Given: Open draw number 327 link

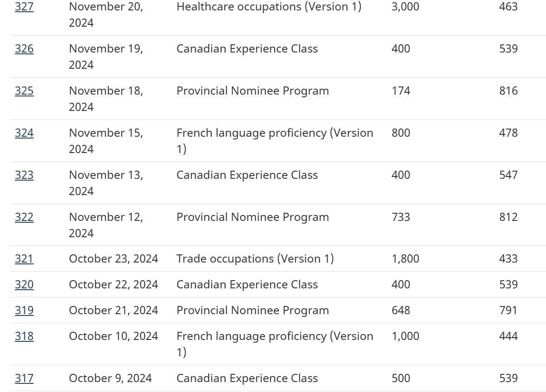Looking at the screenshot, I should pos(24,7).
